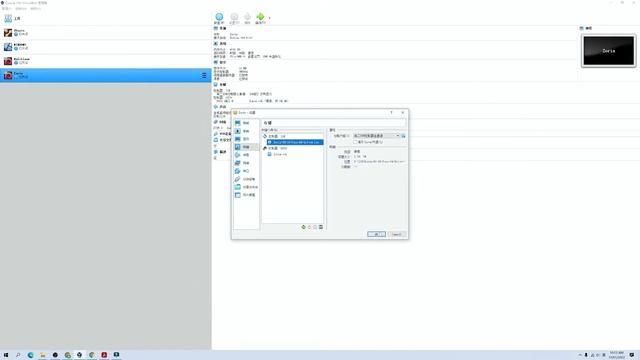This screenshot has width=640, height=360.
Task: Click the add controller icon
Action: 303,227
